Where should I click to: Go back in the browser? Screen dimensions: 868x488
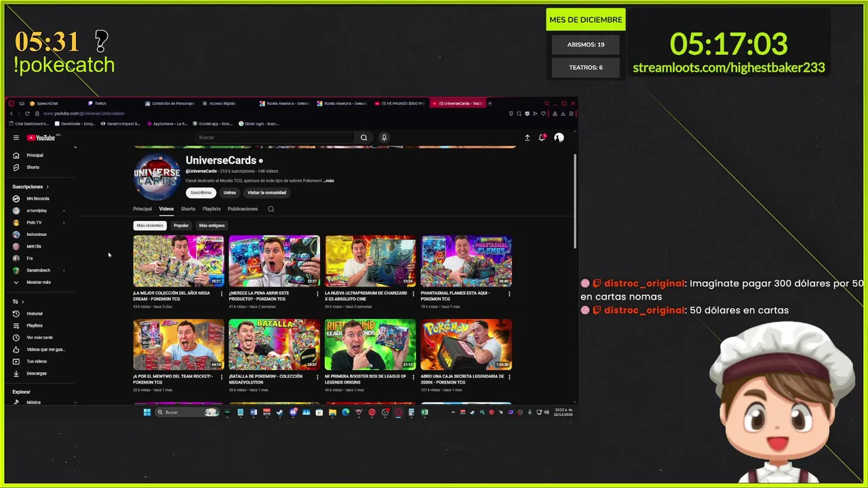[12, 113]
